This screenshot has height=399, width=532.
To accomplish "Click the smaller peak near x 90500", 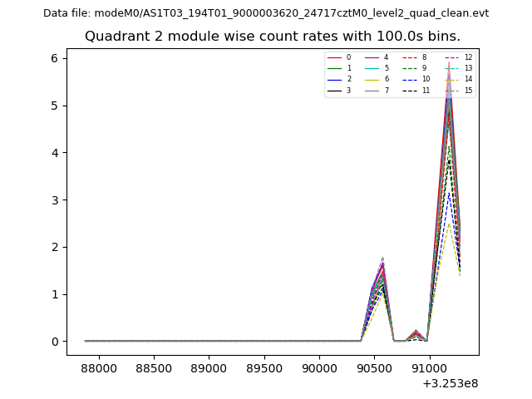I will 382,259.
